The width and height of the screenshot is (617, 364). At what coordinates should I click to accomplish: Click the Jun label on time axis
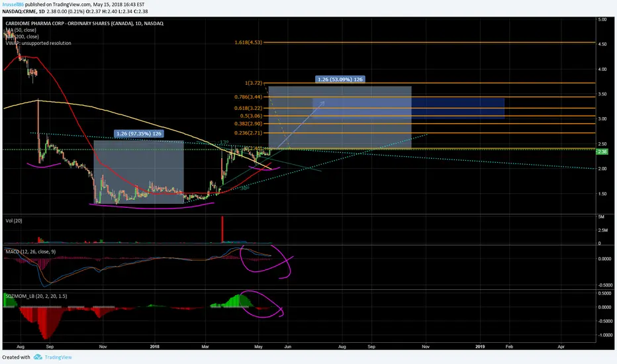(x=287, y=347)
